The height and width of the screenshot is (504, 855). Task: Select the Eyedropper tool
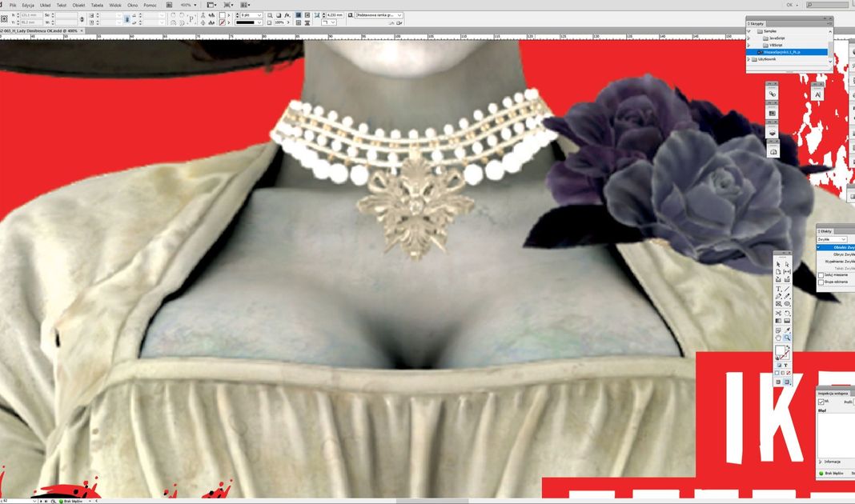coord(787,330)
